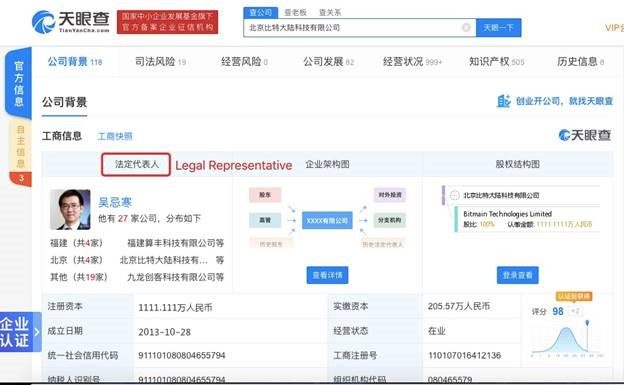Open the 经营状况 999+ tab
624x385 pixels.
[412, 62]
